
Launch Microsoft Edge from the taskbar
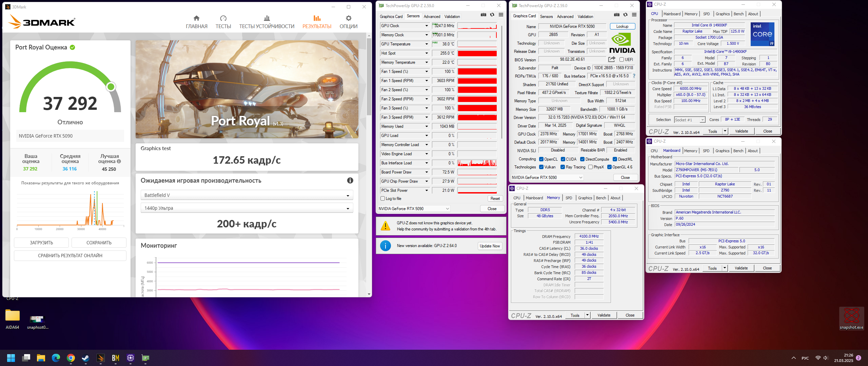(56, 358)
